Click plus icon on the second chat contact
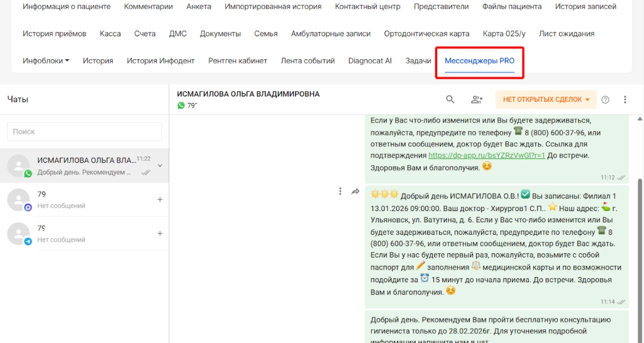This screenshot has width=644, height=343. 160,200
